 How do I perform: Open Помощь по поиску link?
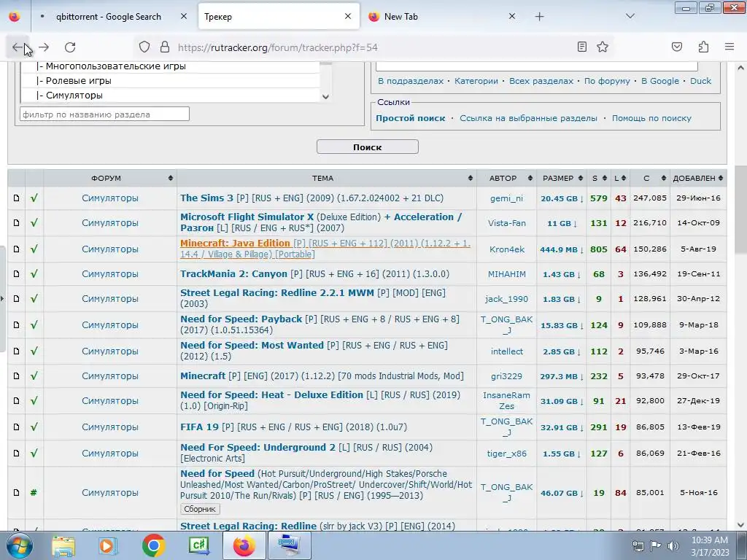pos(651,118)
